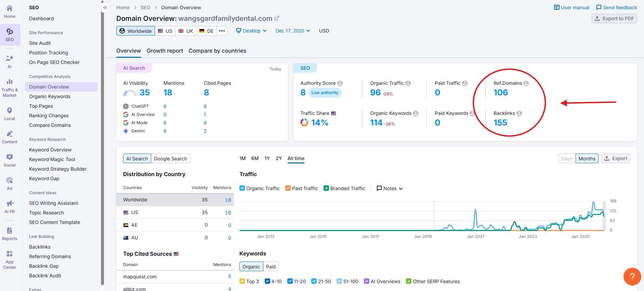Select the All time range tab

[x=296, y=158]
